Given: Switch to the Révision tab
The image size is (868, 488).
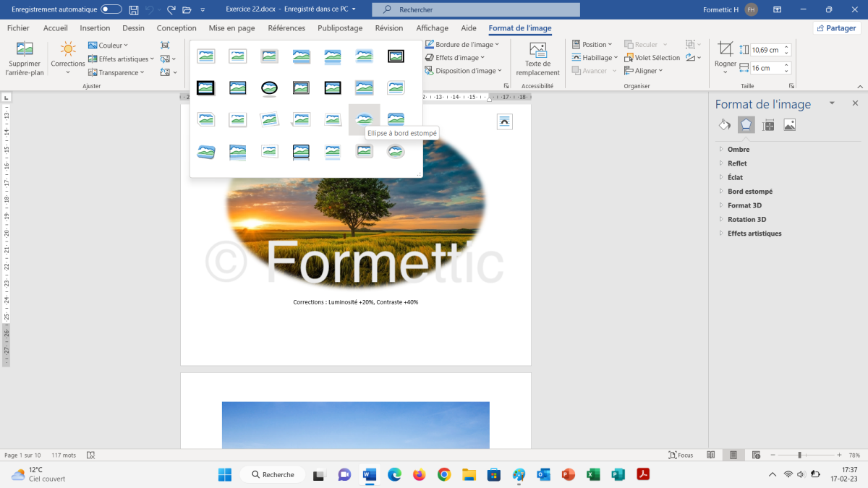Looking at the screenshot, I should click(x=389, y=28).
